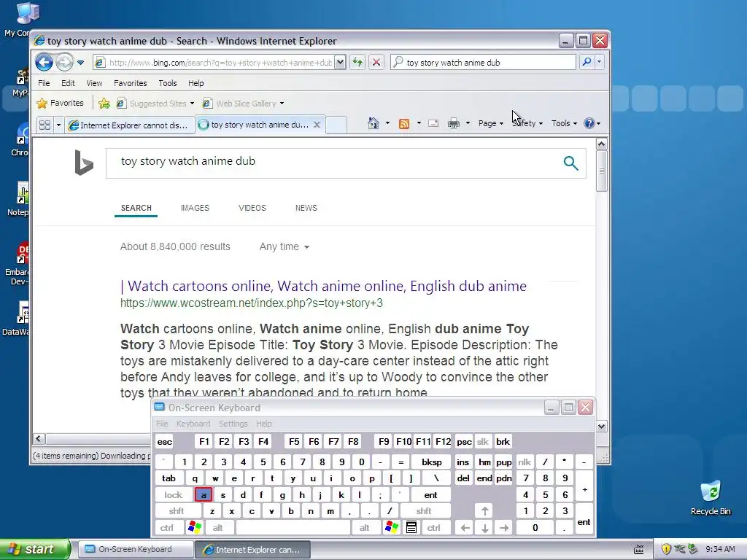Viewport: 747px width, 560px height.
Task: Click the Refresh button beside address bar
Action: click(x=357, y=62)
